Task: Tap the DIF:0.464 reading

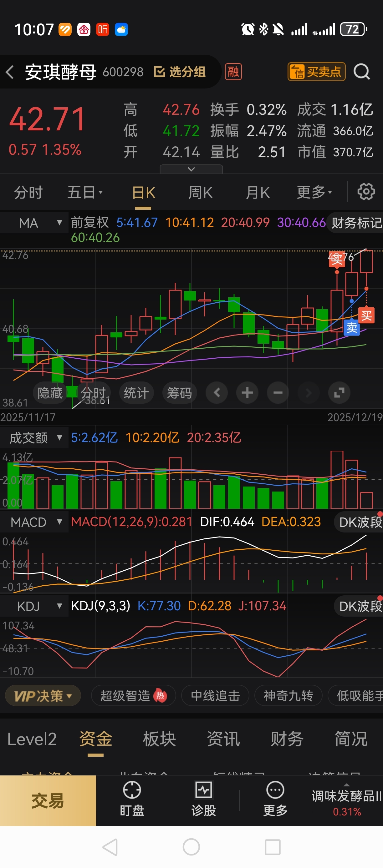Action: [227, 522]
